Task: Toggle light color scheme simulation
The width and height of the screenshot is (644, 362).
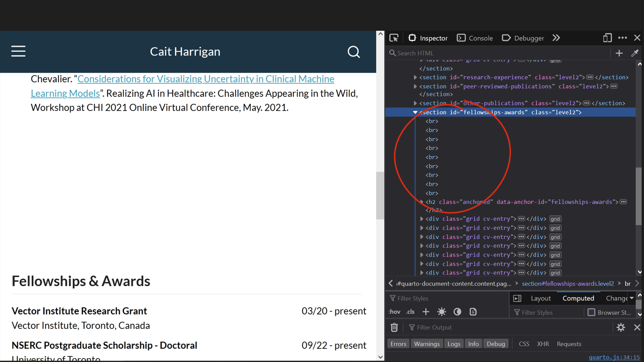Action: [x=442, y=312]
